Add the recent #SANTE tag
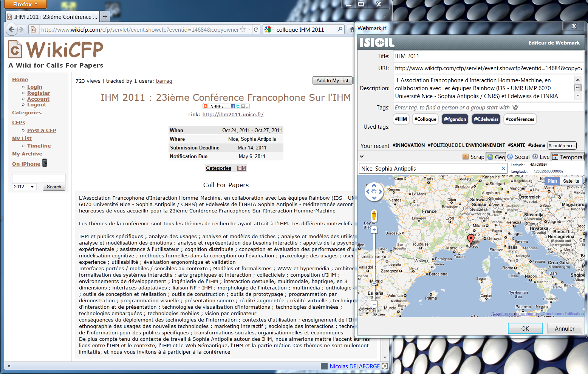588x374 pixels. [x=517, y=145]
